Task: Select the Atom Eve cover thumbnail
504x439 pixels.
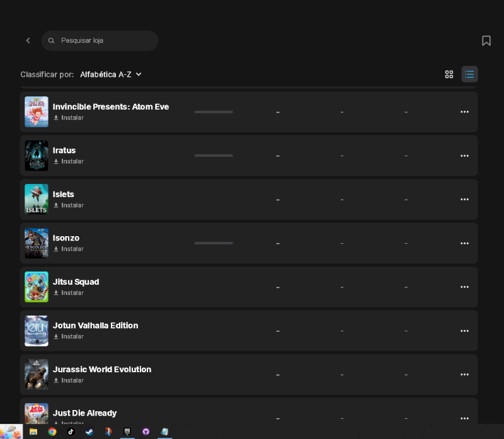Action: (37, 112)
